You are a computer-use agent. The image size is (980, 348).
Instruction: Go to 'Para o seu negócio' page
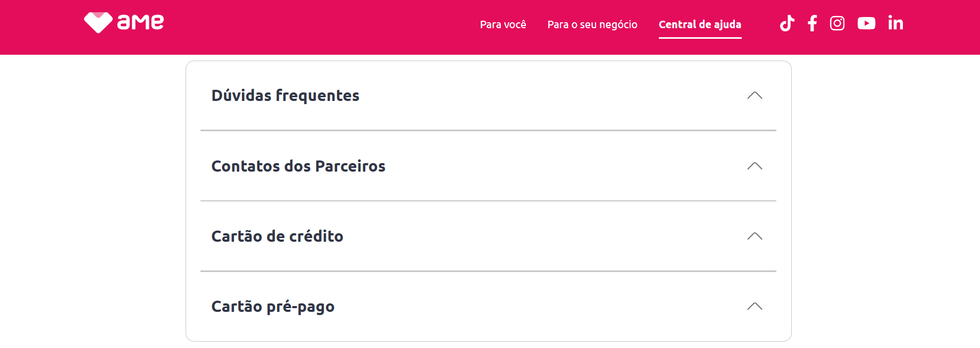592,24
